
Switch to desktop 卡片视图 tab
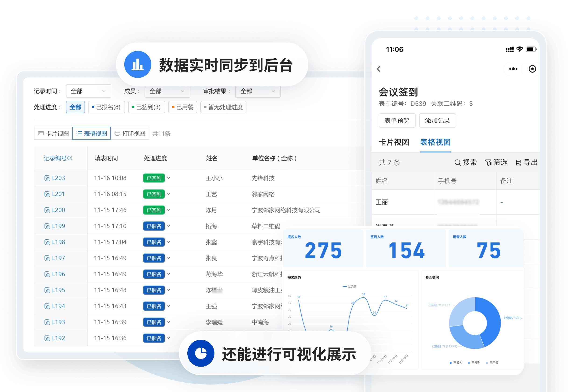pos(53,133)
